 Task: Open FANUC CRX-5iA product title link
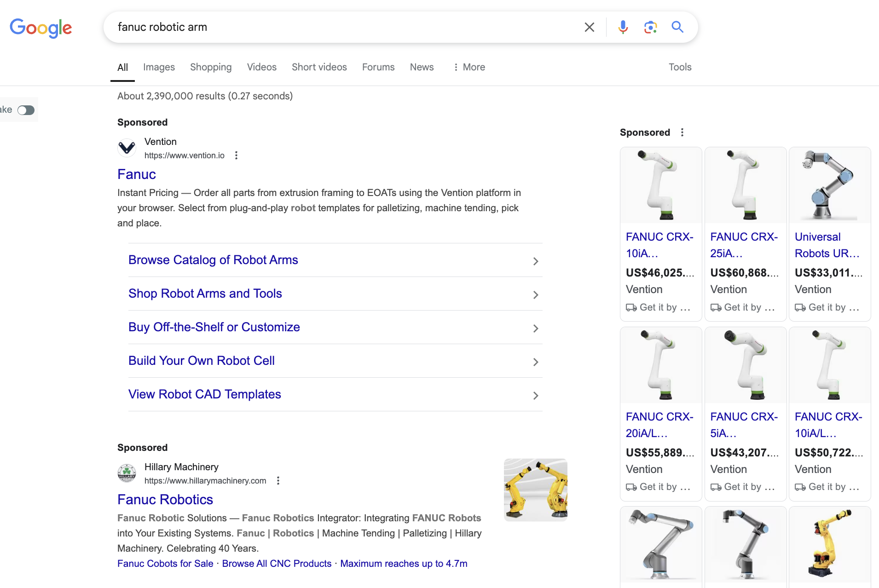[x=744, y=425]
